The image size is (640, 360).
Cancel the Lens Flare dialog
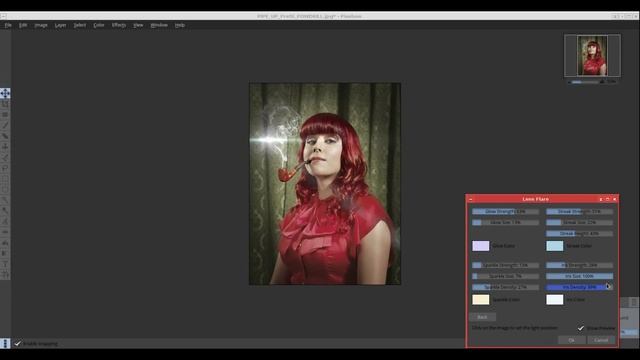coord(601,340)
